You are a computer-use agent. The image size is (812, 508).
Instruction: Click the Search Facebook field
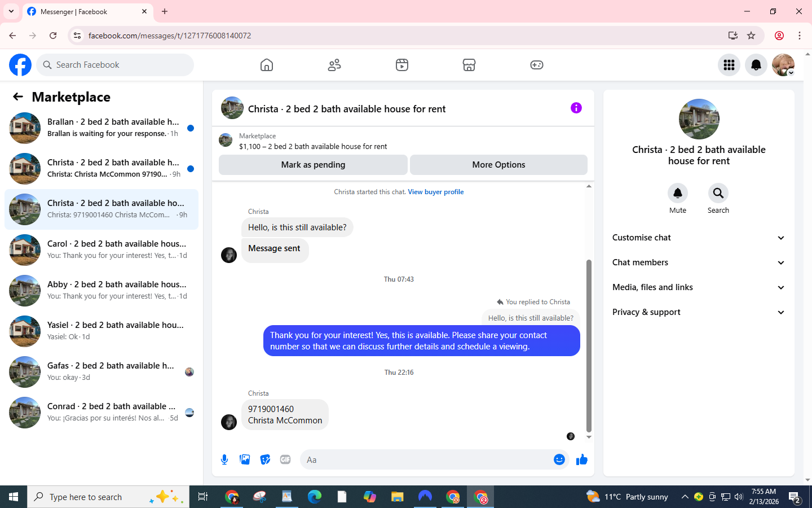115,65
